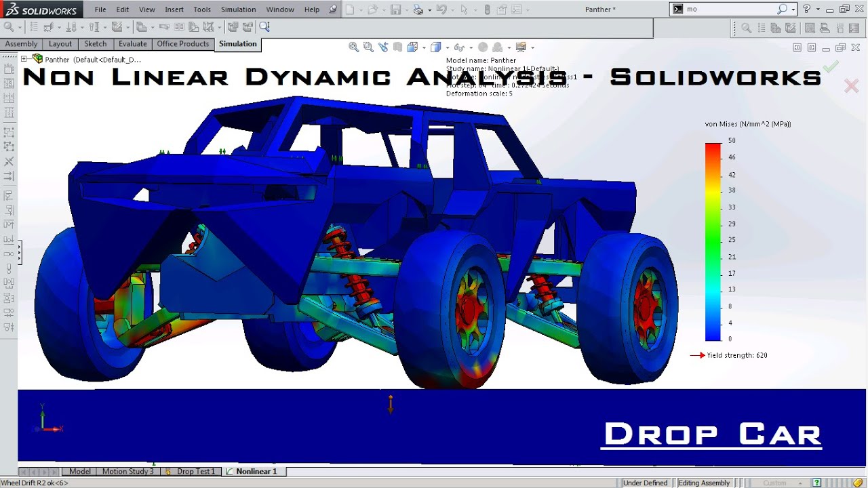Click the Previous View icon
The width and height of the screenshot is (868, 488).
[383, 47]
